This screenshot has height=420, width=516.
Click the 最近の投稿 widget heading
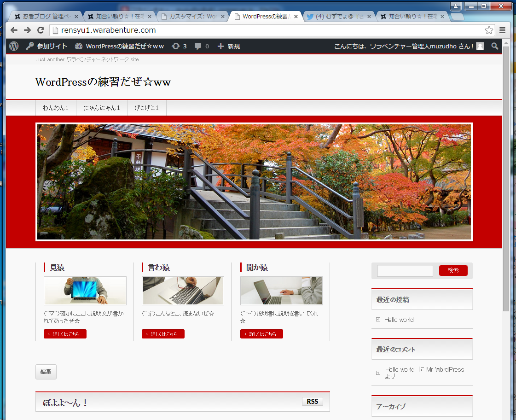pyautogui.click(x=393, y=299)
